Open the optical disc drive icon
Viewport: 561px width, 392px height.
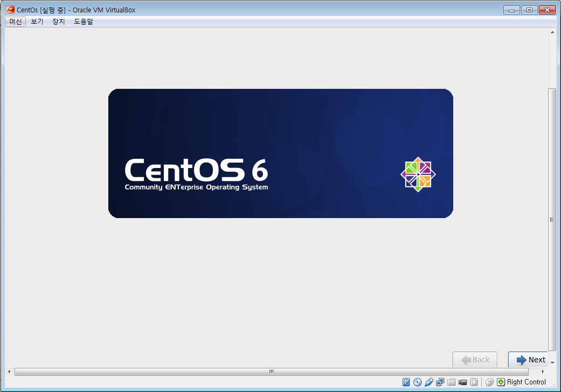pyautogui.click(x=417, y=382)
